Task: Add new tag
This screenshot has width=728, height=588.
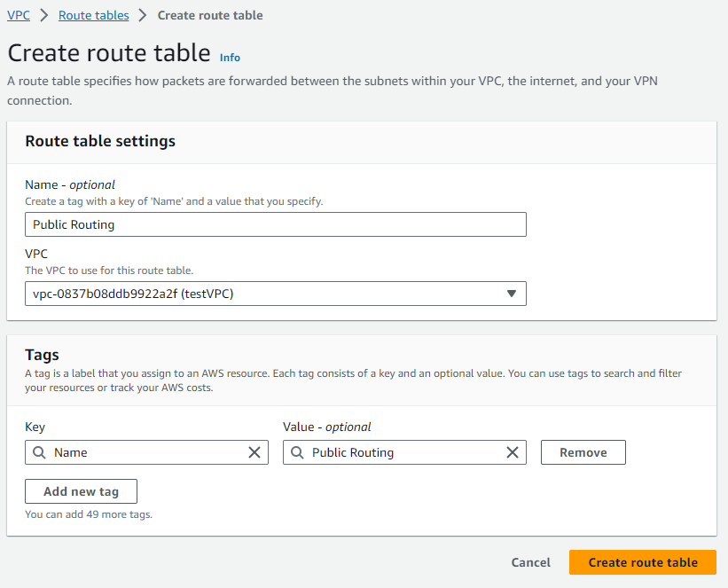Action: click(x=82, y=491)
